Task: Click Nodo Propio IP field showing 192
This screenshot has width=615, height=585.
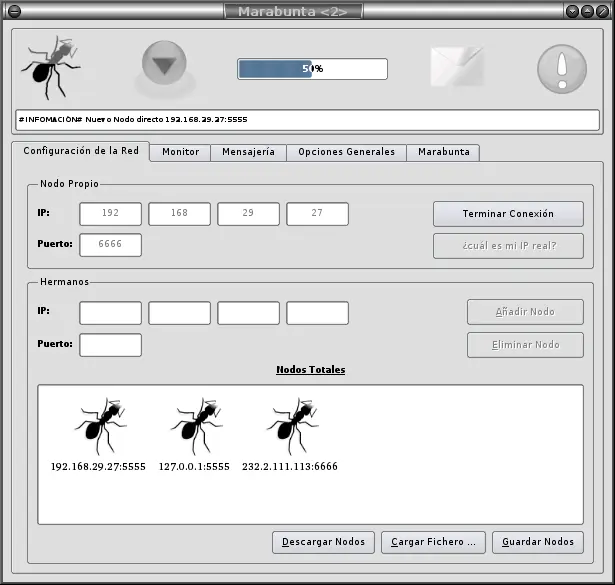Action: click(110, 214)
